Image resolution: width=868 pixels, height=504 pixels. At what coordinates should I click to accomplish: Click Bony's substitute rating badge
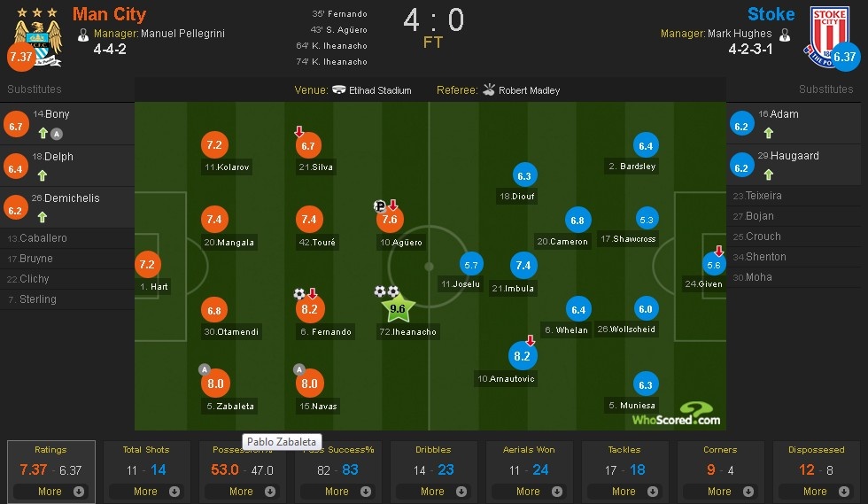pyautogui.click(x=16, y=127)
